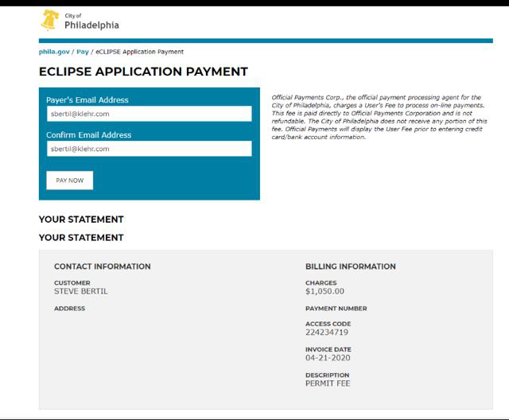509x420 pixels.
Task: Click the Confirm Email Address label
Action: pos(89,135)
